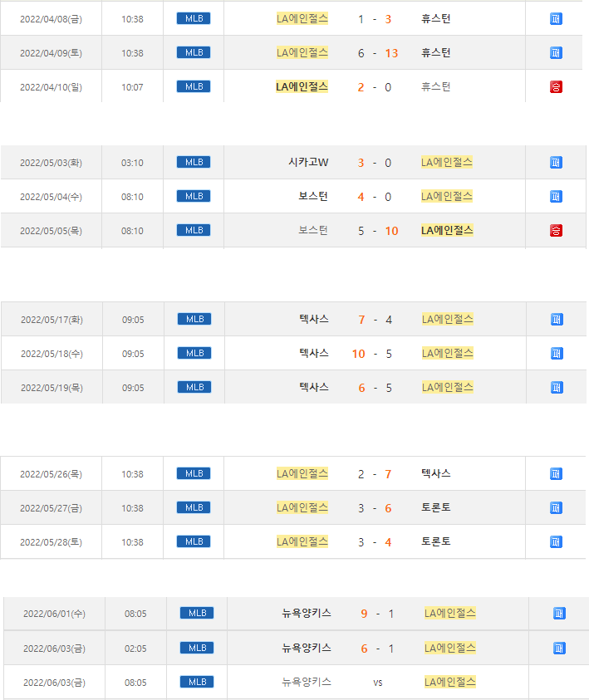Viewport: 589px width, 700px height.
Task: Click the red win icon for 2022/05/05 game
Action: (557, 230)
